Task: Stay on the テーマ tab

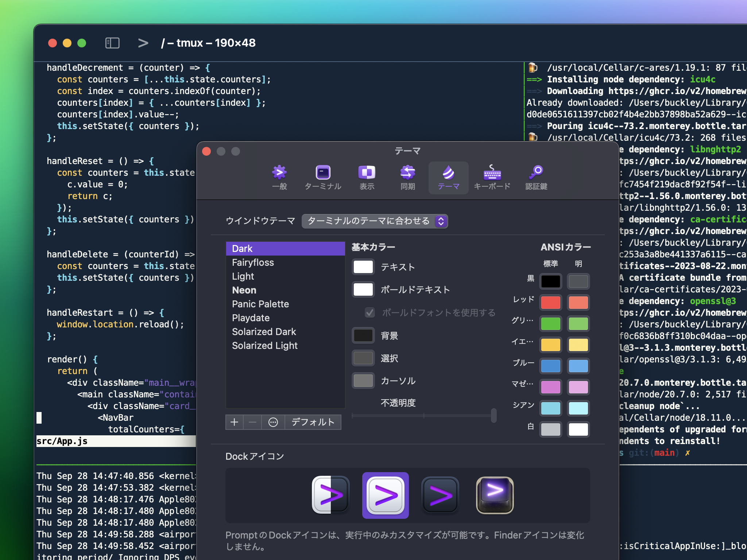Action: tap(448, 178)
